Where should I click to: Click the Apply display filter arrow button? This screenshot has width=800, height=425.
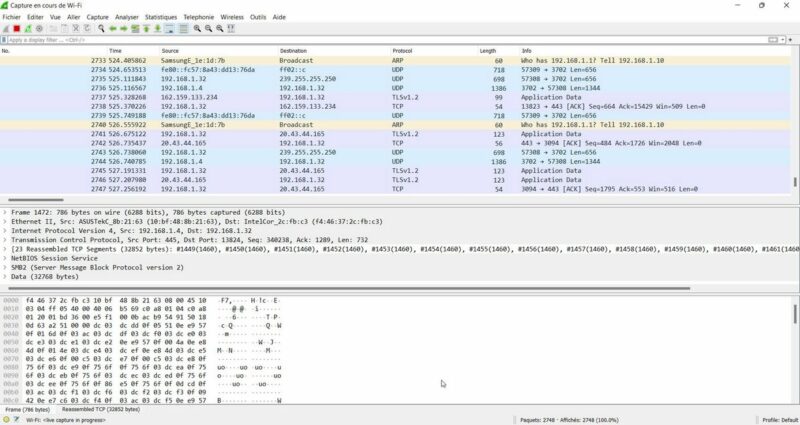click(x=773, y=40)
